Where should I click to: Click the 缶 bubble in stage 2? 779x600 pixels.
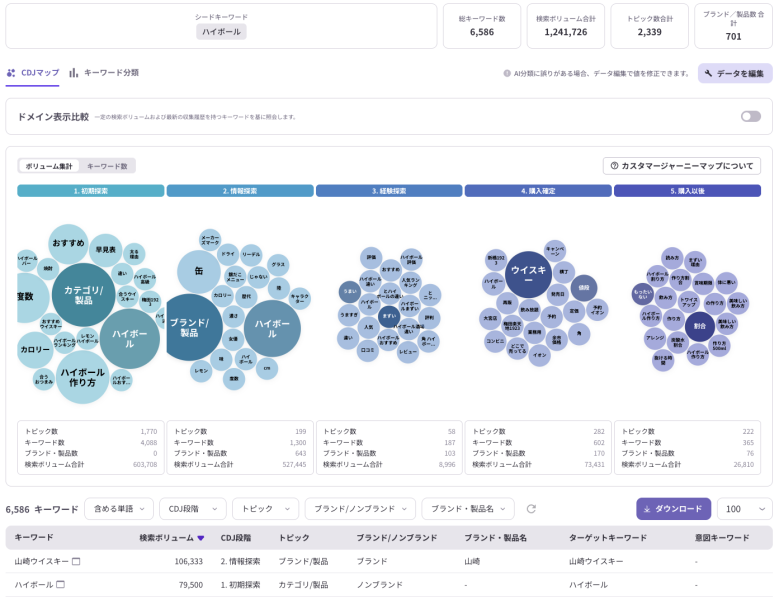(199, 272)
